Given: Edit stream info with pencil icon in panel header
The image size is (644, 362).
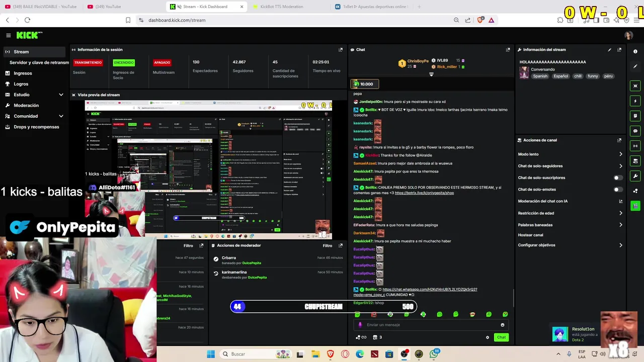Looking at the screenshot, I should tap(609, 50).
